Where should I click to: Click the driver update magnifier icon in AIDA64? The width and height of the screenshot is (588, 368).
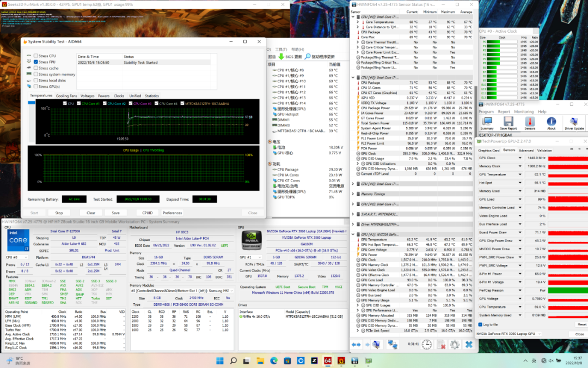point(308,57)
